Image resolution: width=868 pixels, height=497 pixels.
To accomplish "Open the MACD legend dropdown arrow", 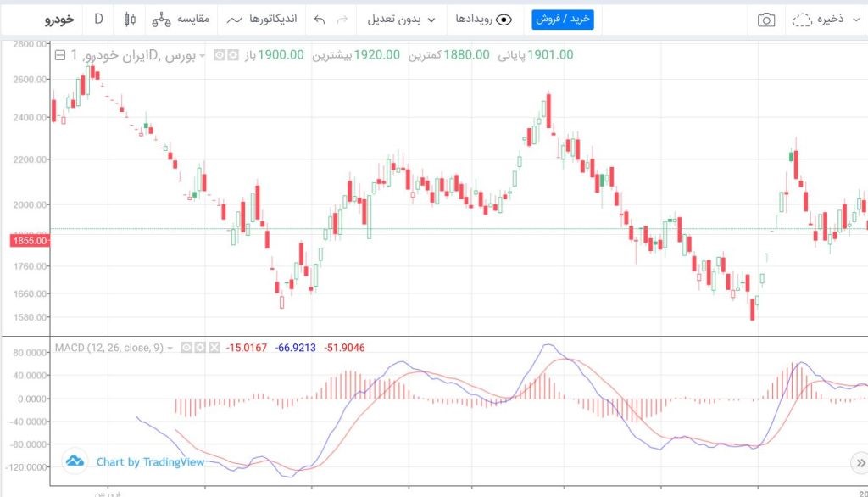I will click(x=170, y=348).
